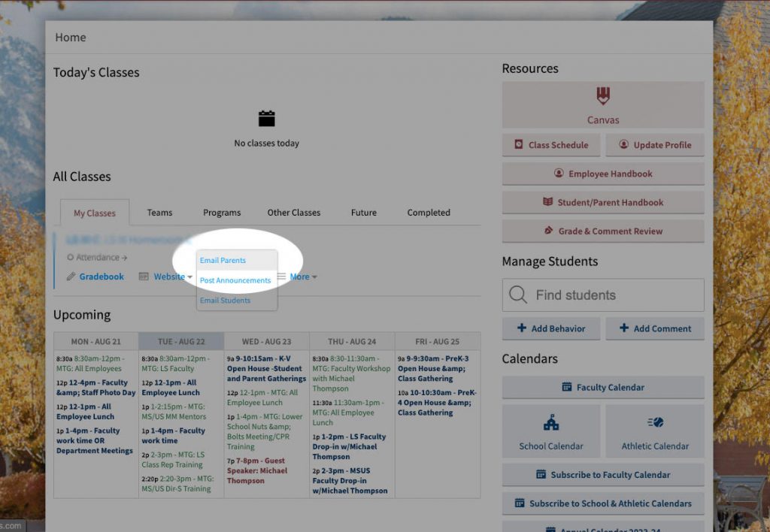Choose Post Announcements menu item
The image size is (770, 532).
(235, 280)
